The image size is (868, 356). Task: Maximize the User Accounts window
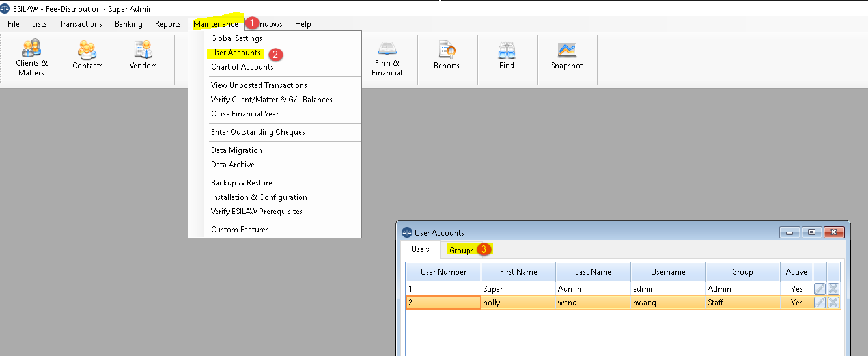pyautogui.click(x=811, y=232)
